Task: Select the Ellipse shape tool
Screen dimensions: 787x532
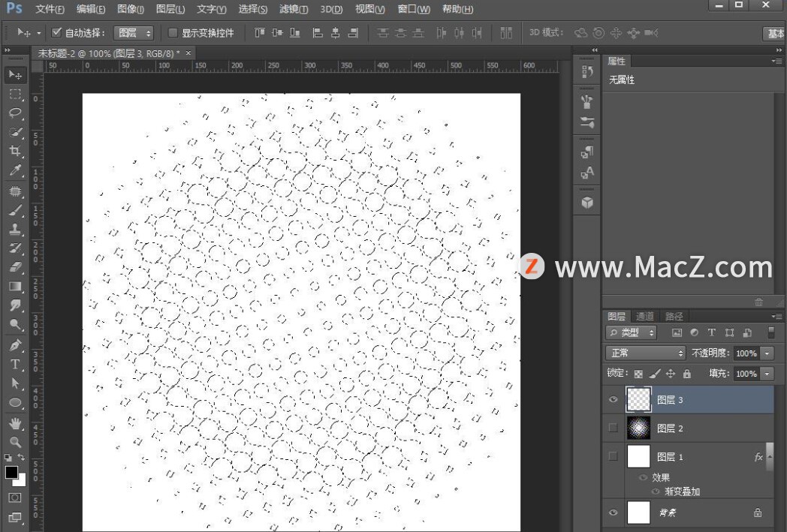Action: (15, 402)
